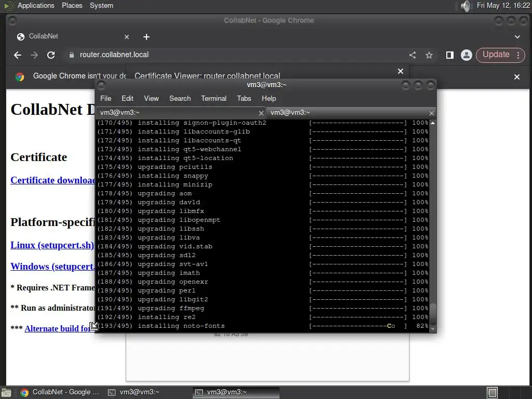Open the Terminal menu in menubar
Image resolution: width=532 pixels, height=399 pixels.
214,98
